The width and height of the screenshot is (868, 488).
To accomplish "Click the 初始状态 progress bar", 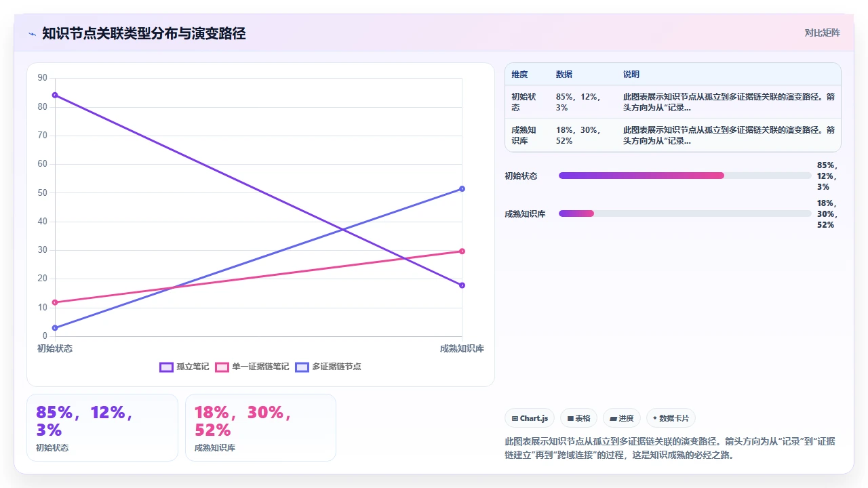I will pos(685,176).
